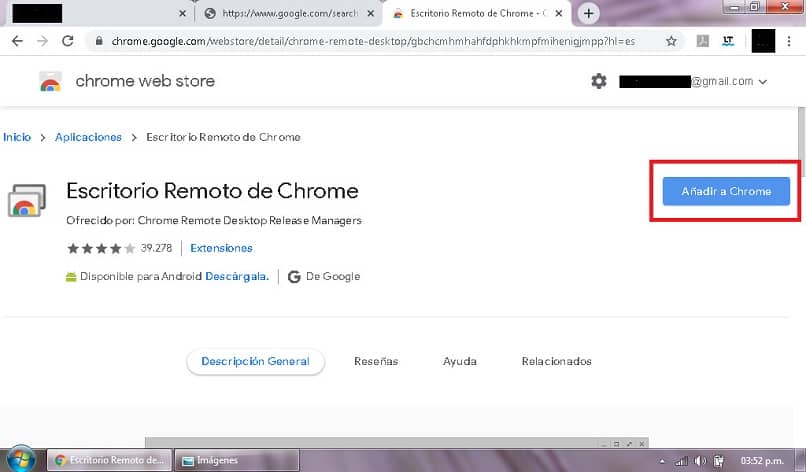Viewport: 806px width, 472px height.
Task: Close the google.com/search tab
Action: tap(371, 14)
